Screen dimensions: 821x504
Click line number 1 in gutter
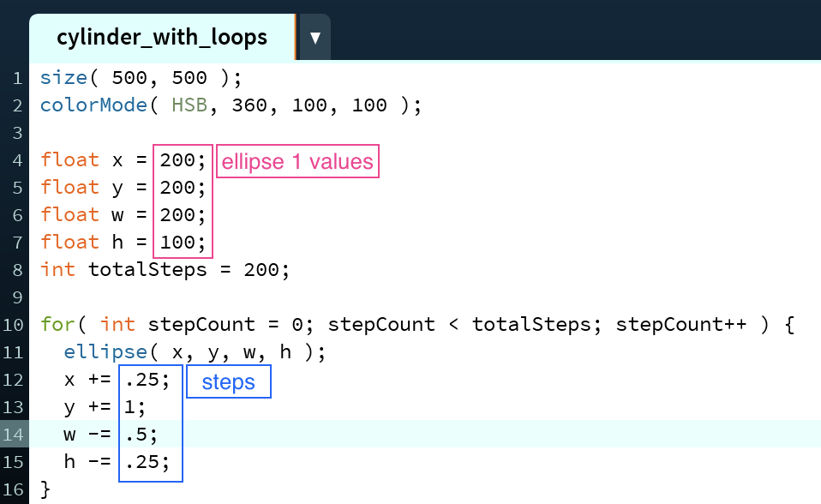[17, 78]
